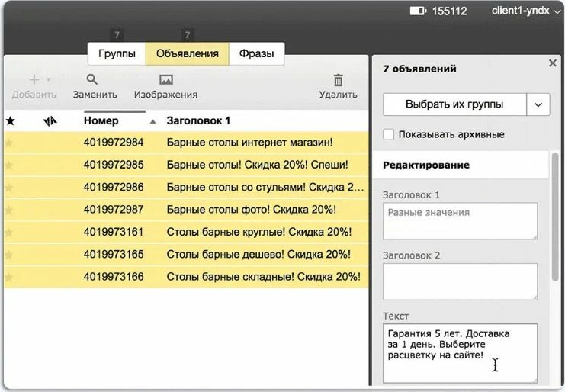Sort by the Номер column arrow

(152, 122)
